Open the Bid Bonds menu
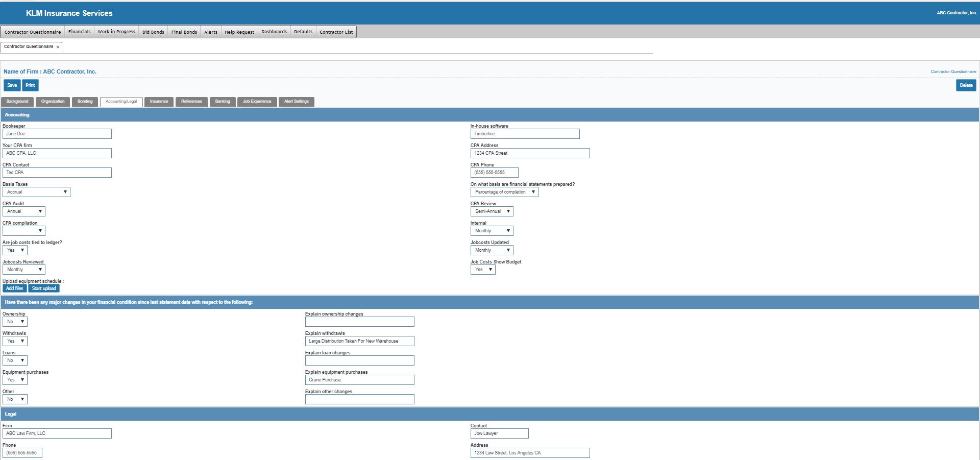The width and height of the screenshot is (980, 460). tap(153, 32)
